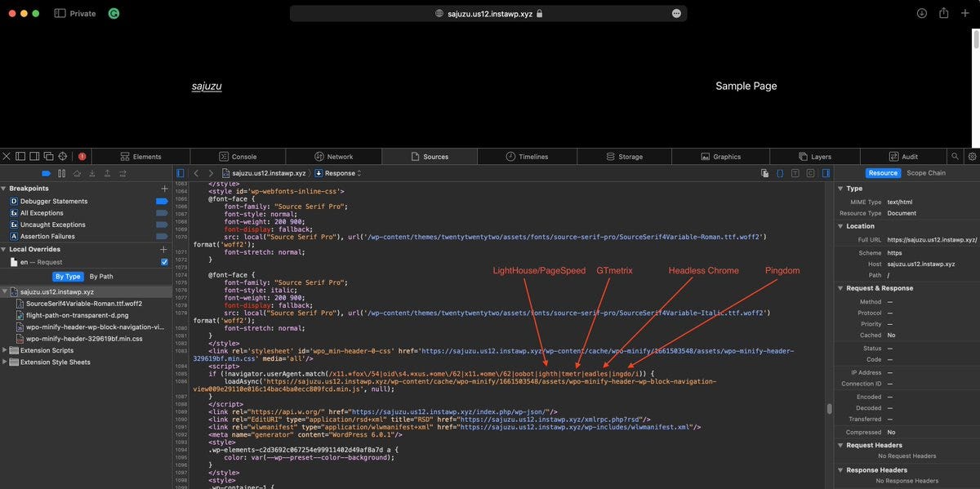Screen dimensions: 980x489
Task: Expand the Extension Scripts tree item
Action: tap(5, 350)
